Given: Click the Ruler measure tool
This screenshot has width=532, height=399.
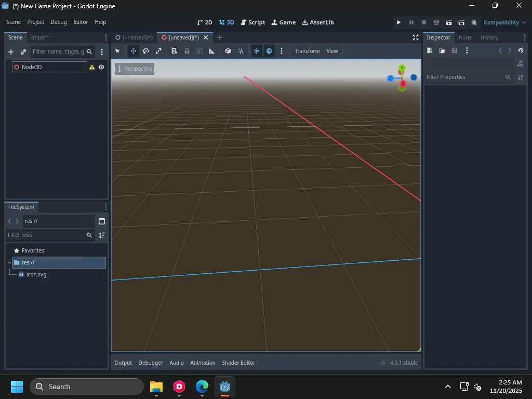Looking at the screenshot, I should pos(211,51).
